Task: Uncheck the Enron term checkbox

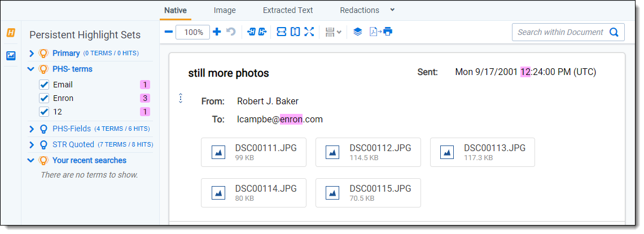Action: [x=44, y=98]
